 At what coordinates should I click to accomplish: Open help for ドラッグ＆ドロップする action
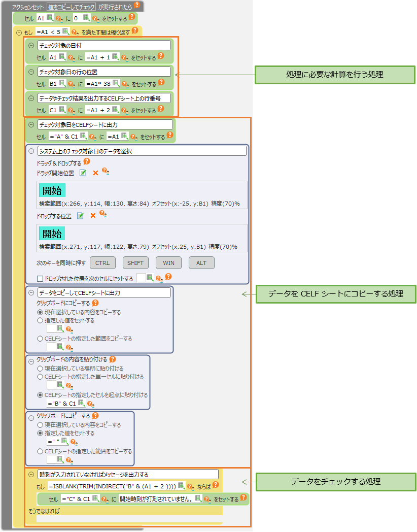86,162
